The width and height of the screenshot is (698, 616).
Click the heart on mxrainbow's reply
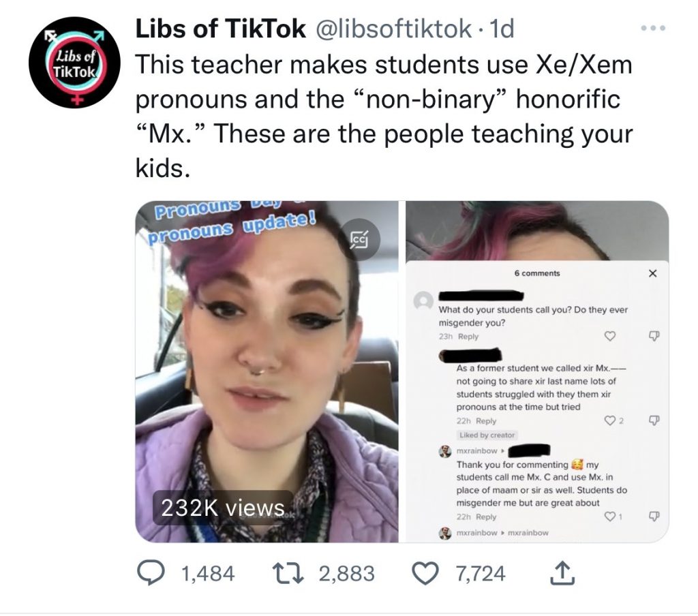[x=610, y=517]
